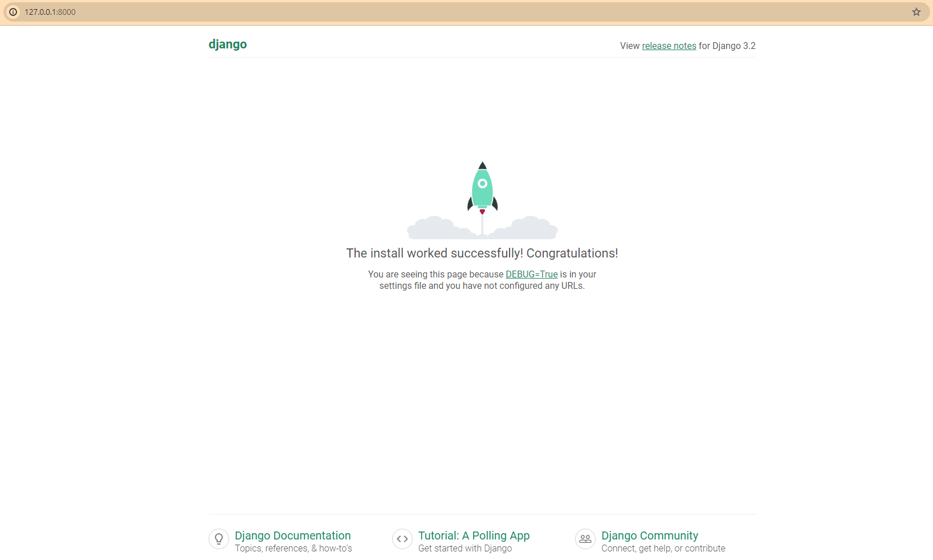Click 'Topics, references, & how-to's' text
Image resolution: width=933 pixels, height=560 pixels.
[x=294, y=549]
